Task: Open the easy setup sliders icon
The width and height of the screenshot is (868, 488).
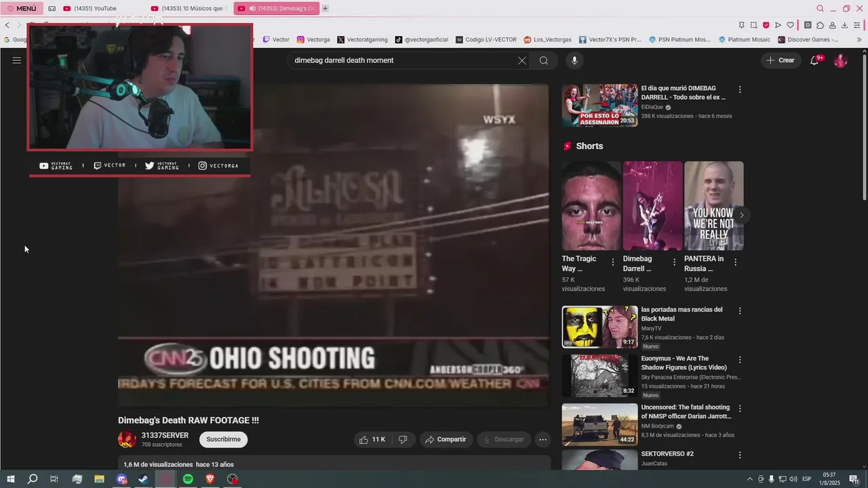Action: [856, 25]
